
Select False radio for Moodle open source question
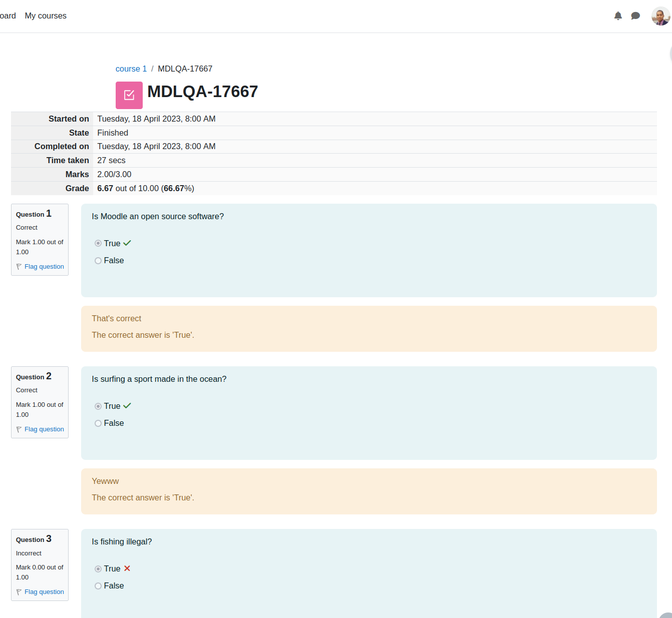click(98, 261)
